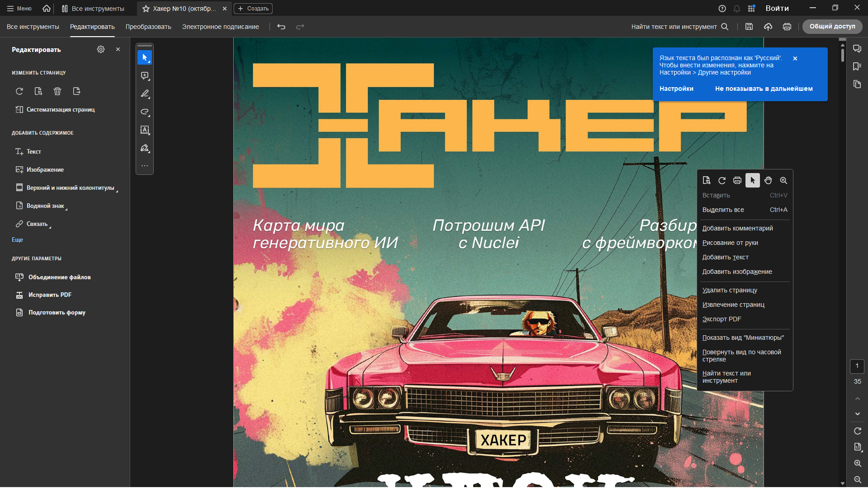The image size is (868, 488).
Task: Switch to Все инструменты tab in toolbar
Action: [x=33, y=27]
